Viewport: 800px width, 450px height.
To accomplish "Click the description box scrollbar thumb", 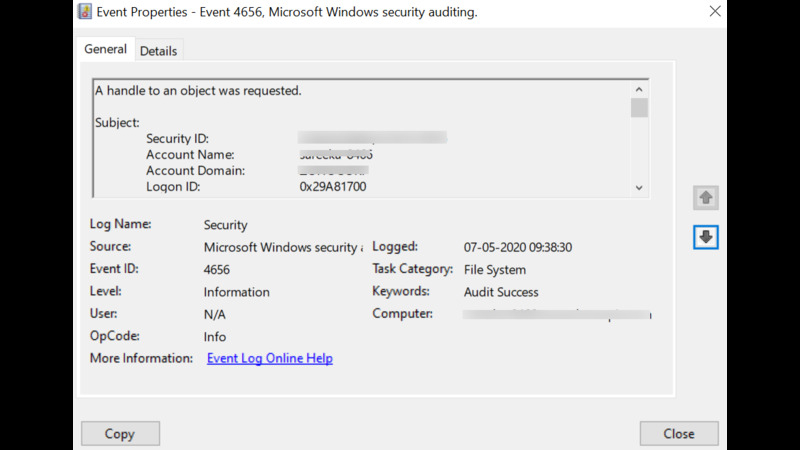I will [639, 108].
